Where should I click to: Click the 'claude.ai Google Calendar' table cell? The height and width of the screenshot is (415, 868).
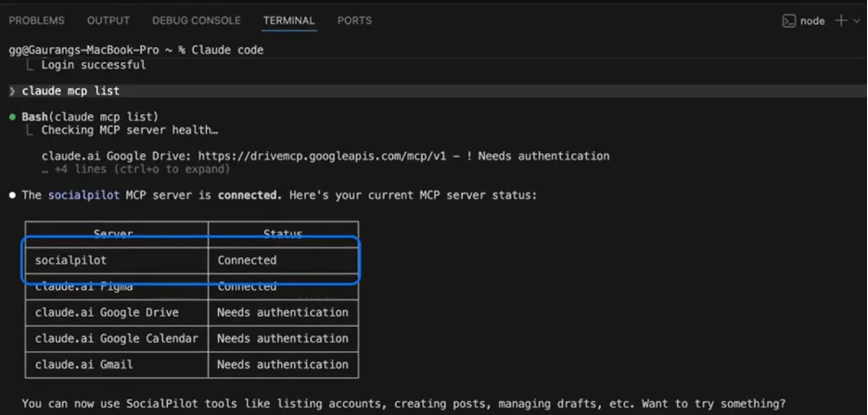(117, 338)
